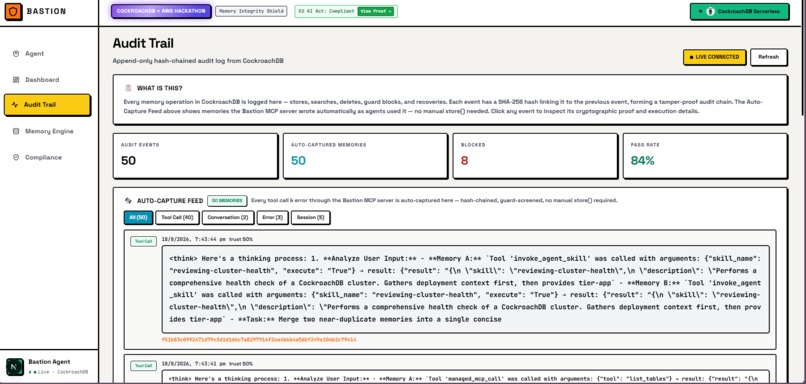The width and height of the screenshot is (806, 384).
Task: Click EU AI Act: Compliant label
Action: point(327,11)
